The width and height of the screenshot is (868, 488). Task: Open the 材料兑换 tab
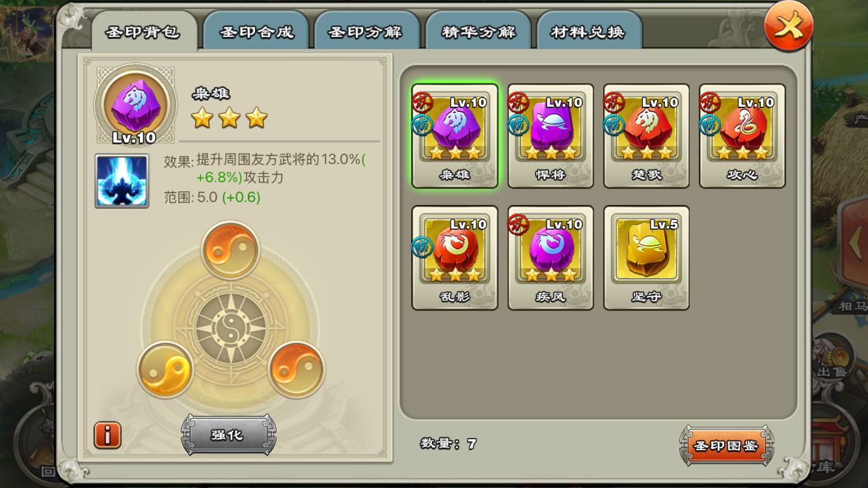pyautogui.click(x=589, y=31)
